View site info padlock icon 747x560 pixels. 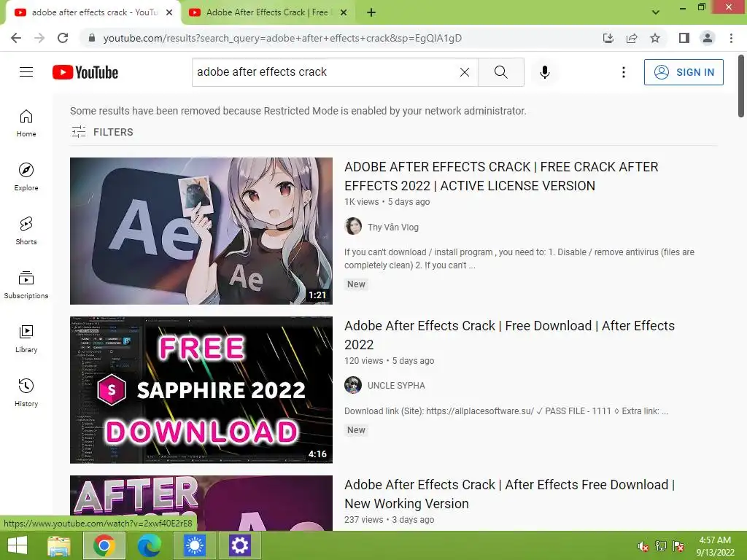coord(92,38)
